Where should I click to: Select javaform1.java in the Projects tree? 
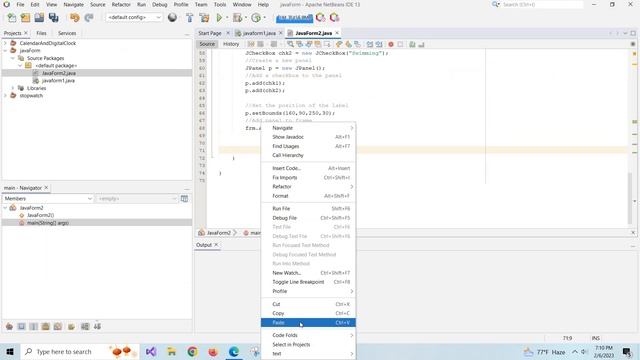pos(58,80)
